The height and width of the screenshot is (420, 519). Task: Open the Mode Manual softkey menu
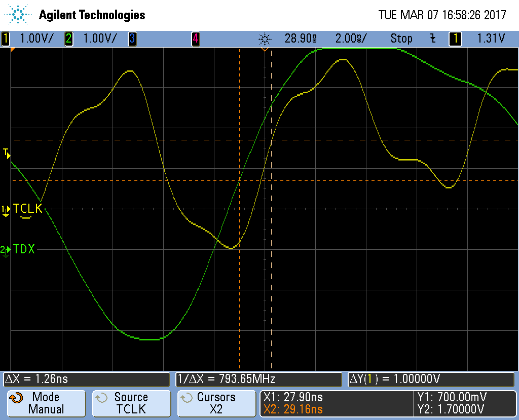click(x=46, y=403)
